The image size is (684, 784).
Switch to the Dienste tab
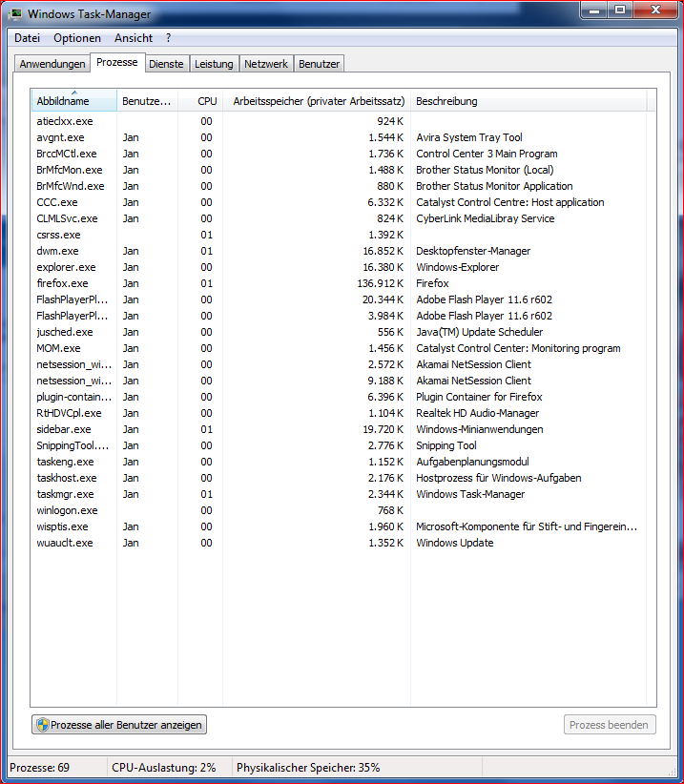coord(166,64)
